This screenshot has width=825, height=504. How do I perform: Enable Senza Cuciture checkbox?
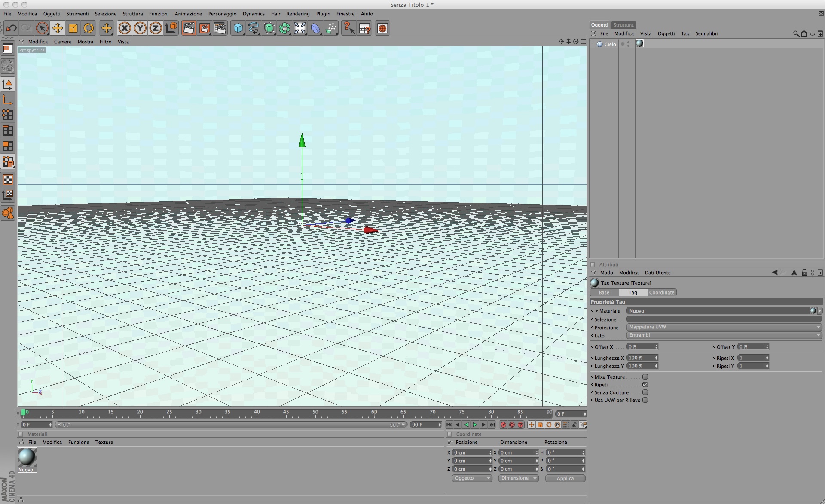pyautogui.click(x=645, y=392)
